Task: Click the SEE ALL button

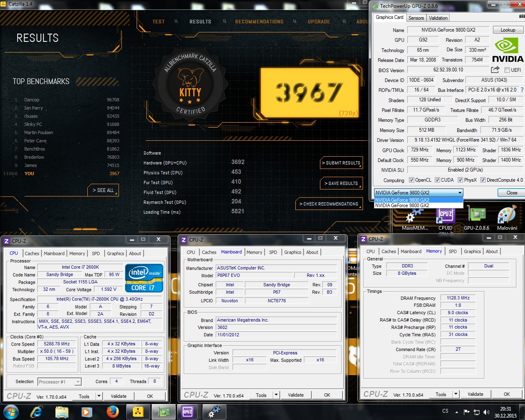Action: tap(103, 190)
